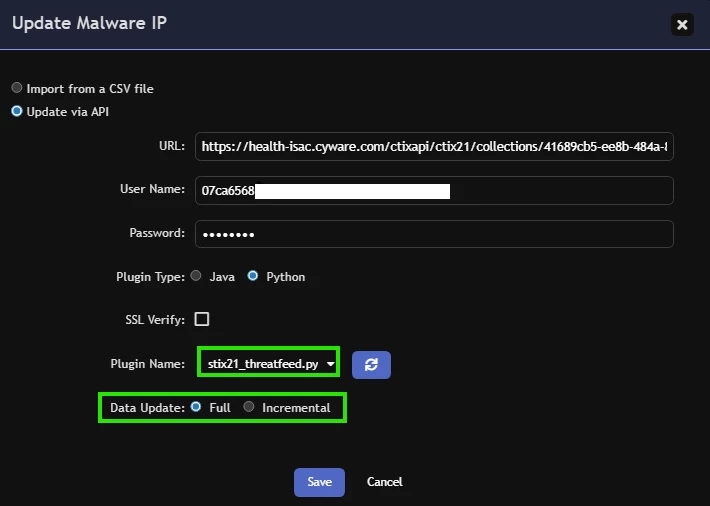This screenshot has width=710, height=506.
Task: Select Full data update option
Action: click(x=196, y=406)
